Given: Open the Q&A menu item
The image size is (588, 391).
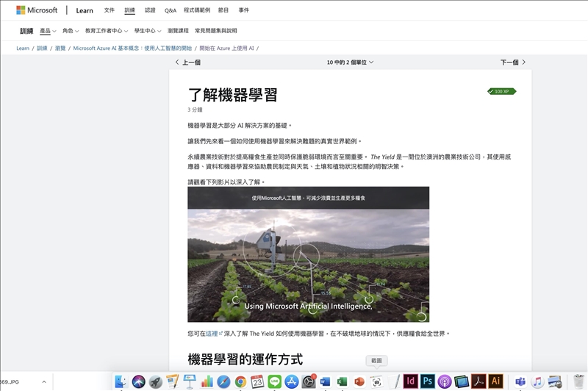Looking at the screenshot, I should click(170, 10).
